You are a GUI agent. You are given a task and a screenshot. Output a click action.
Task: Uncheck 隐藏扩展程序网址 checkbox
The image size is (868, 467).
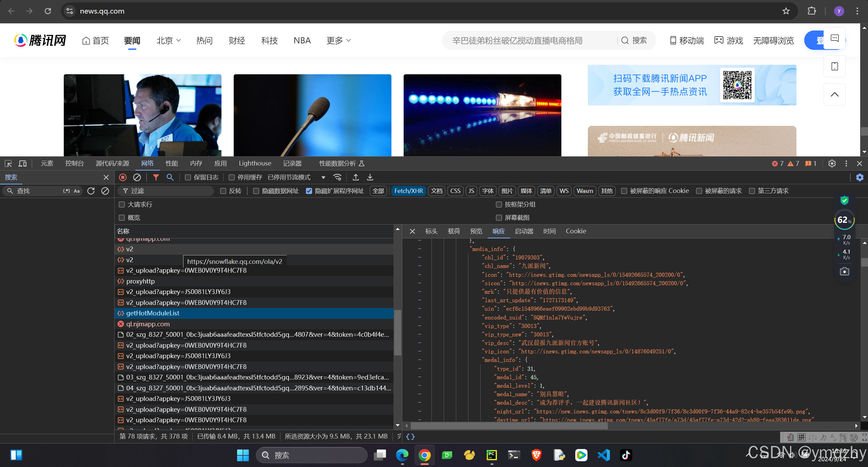309,191
